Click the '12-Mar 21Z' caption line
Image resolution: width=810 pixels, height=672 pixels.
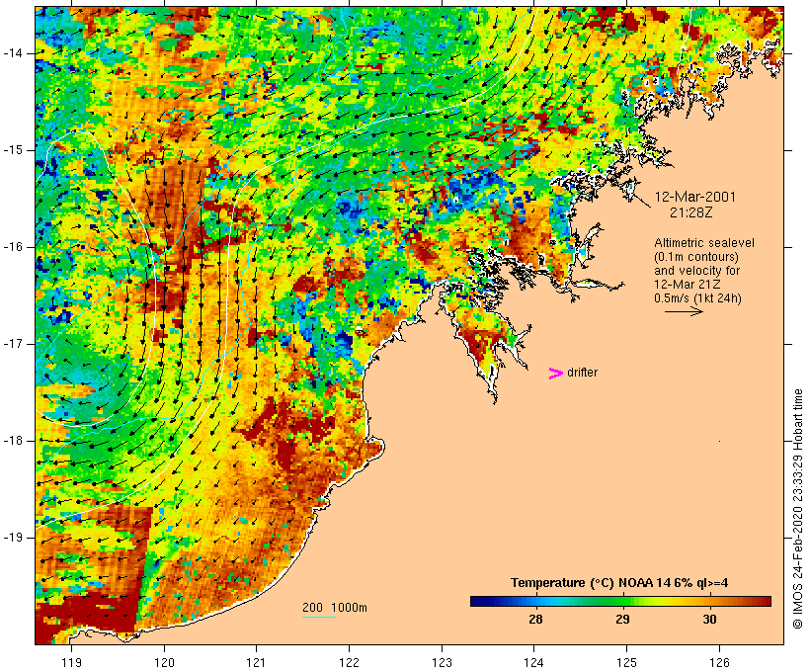(688, 285)
